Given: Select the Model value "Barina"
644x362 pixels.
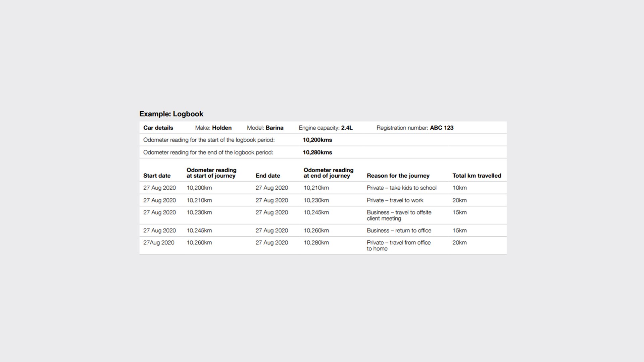Looking at the screenshot, I should coord(274,128).
